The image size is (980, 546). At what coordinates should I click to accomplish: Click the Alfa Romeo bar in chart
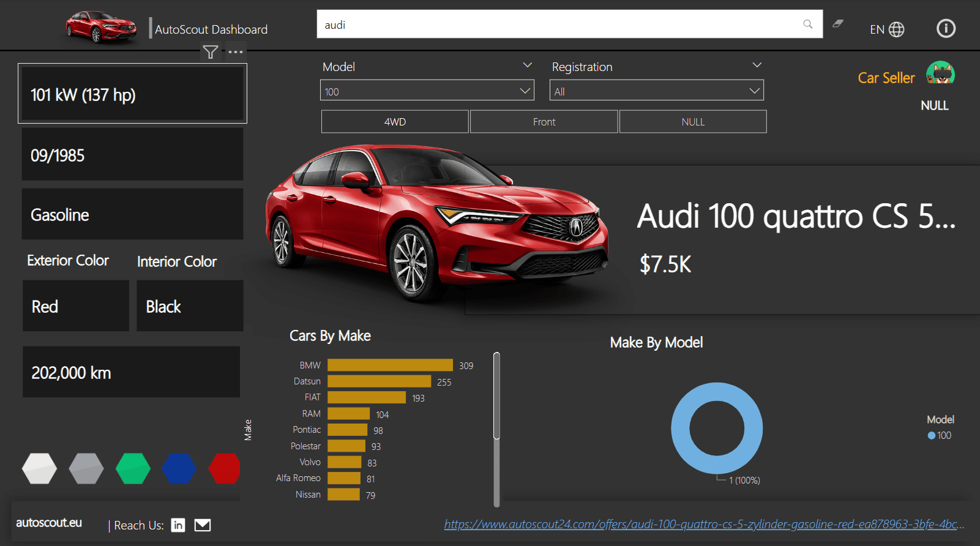344,478
